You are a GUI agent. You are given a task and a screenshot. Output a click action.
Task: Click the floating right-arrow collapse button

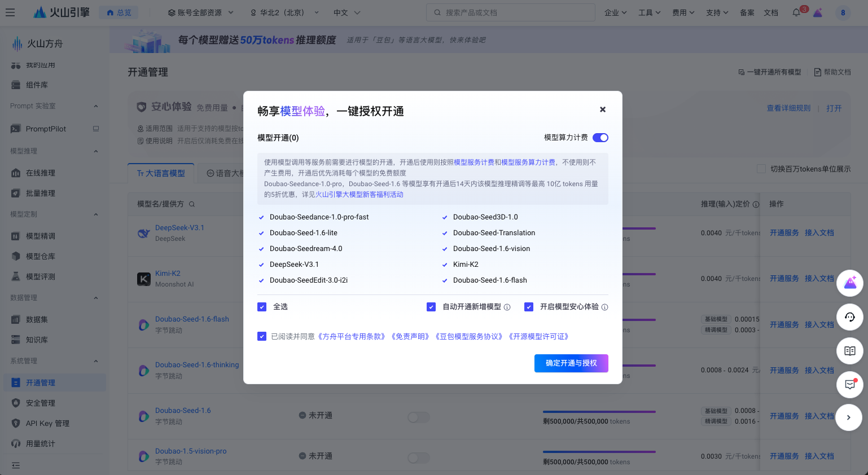point(849,417)
